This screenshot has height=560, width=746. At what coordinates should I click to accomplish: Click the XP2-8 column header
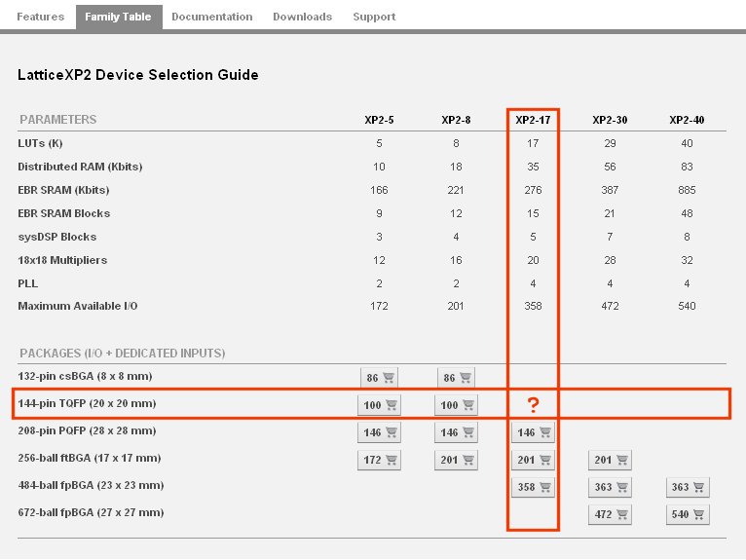(x=456, y=120)
